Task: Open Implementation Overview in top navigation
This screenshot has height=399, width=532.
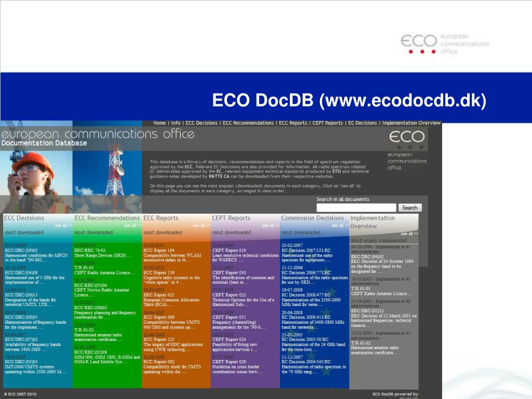Action: pos(411,123)
